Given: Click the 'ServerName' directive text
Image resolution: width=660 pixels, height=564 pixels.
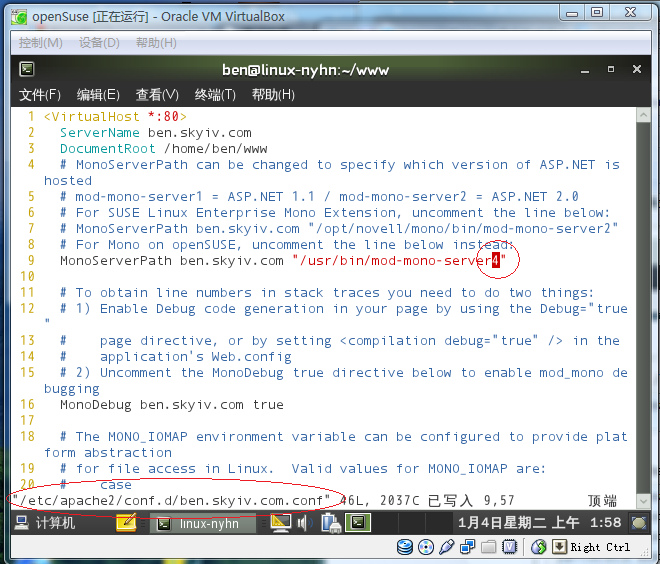Looking at the screenshot, I should (x=99, y=133).
